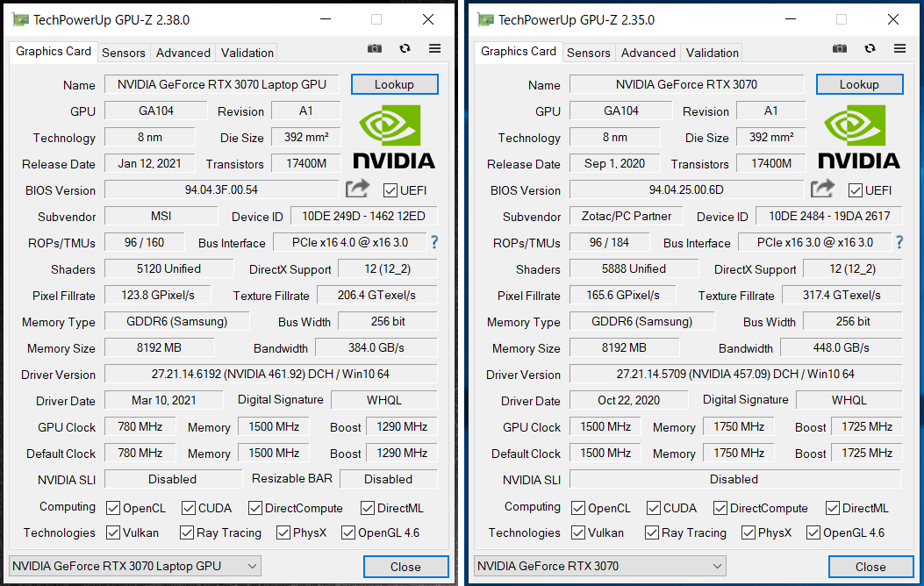Open the Validation tab in GPU-Z 2.38.0
924x586 pixels.
(247, 53)
